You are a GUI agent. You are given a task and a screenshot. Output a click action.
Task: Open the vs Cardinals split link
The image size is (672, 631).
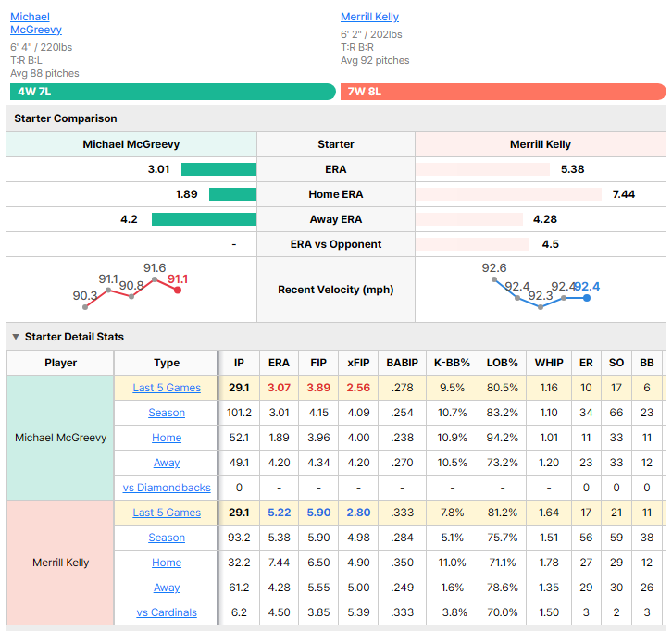pyautogui.click(x=167, y=612)
